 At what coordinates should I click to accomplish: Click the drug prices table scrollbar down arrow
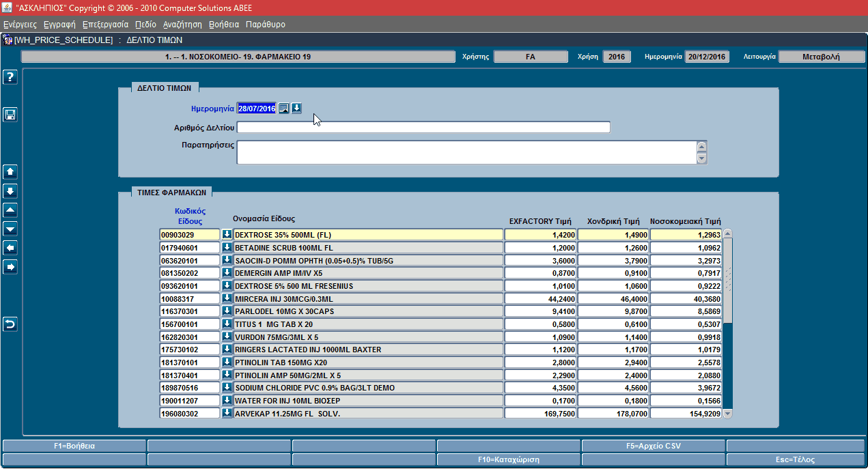click(727, 413)
